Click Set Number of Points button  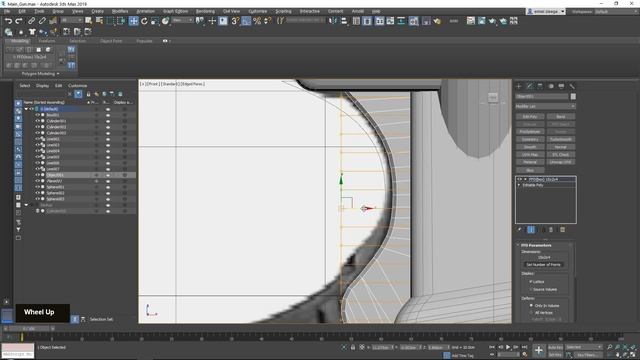coord(544,264)
